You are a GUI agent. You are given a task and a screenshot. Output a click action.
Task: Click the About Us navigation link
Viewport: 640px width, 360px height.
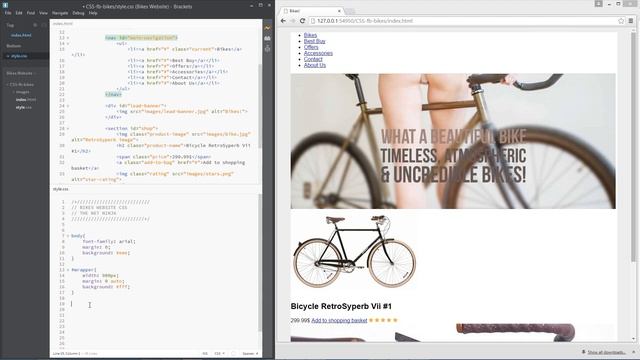coord(315,65)
